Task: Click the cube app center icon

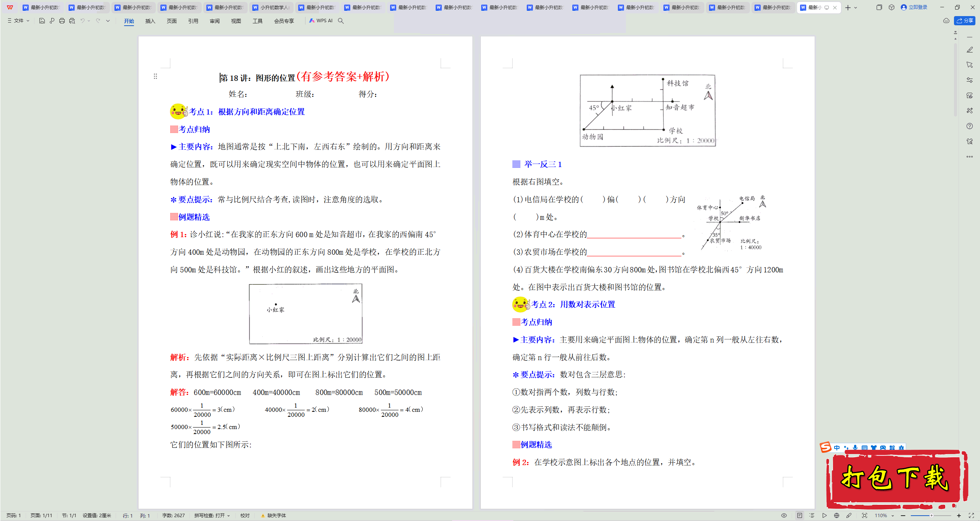Action: pos(892,7)
